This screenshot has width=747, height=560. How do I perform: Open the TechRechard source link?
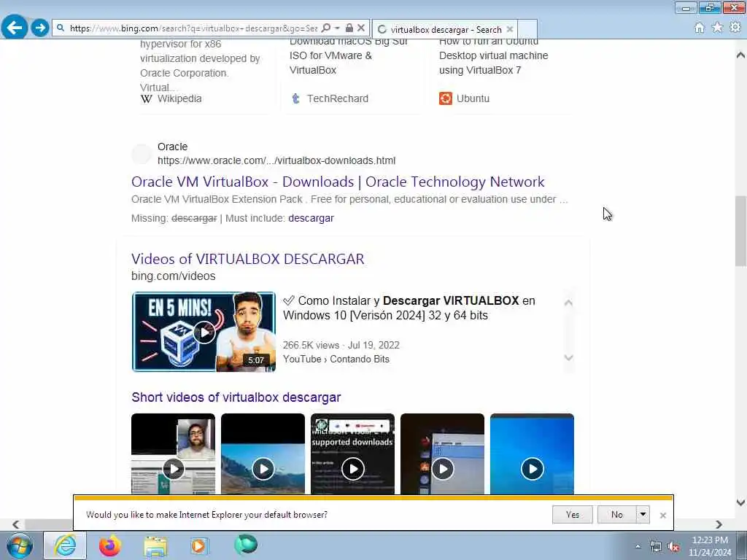coord(337,98)
